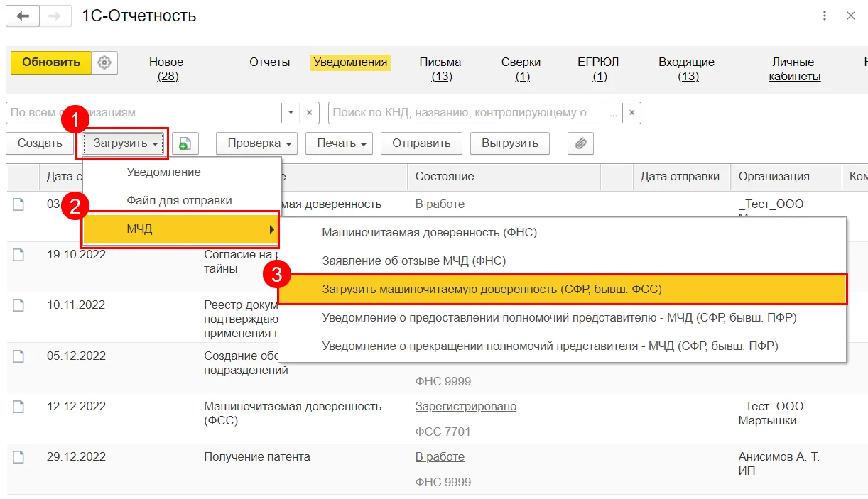The height and width of the screenshot is (499, 868).
Task: Open settings gear next to Обновить
Action: (104, 62)
